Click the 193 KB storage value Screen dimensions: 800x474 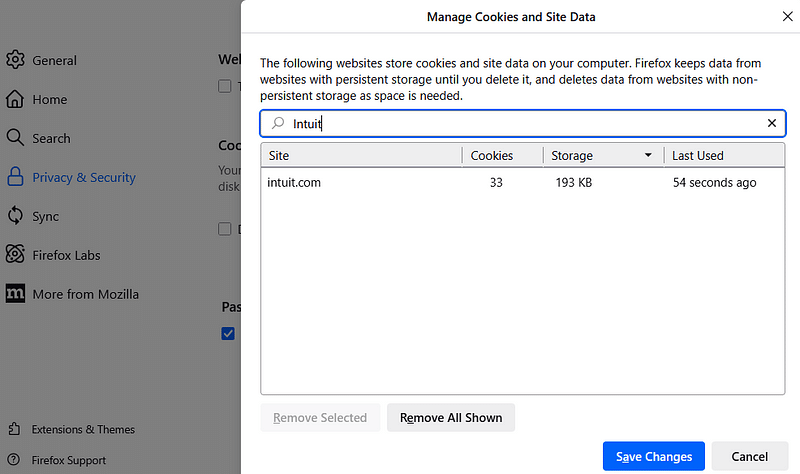click(574, 183)
